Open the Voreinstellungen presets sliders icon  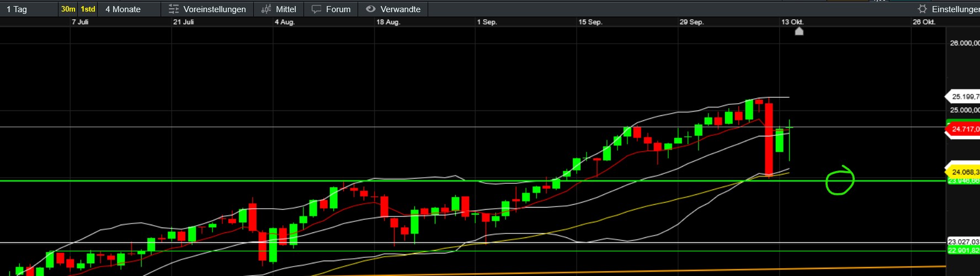click(x=174, y=9)
